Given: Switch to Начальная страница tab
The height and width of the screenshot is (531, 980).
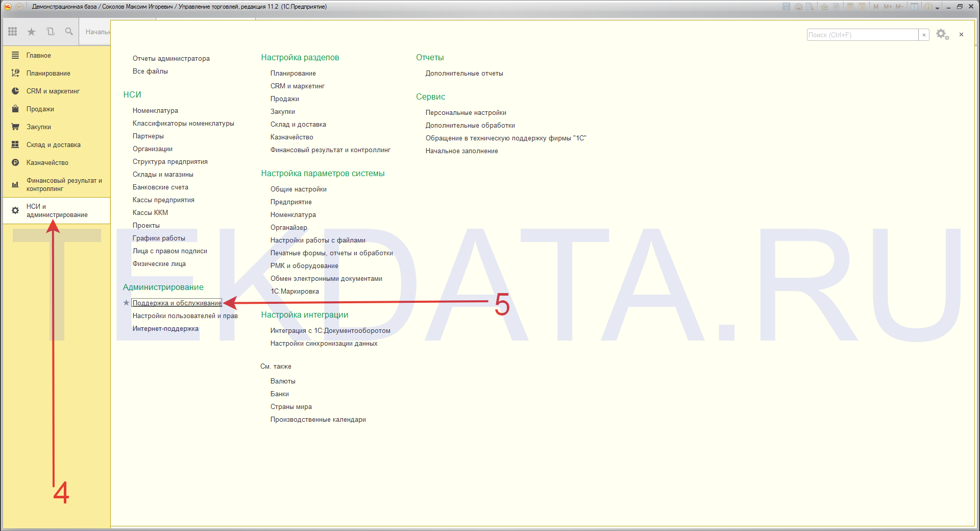Looking at the screenshot, I should click(x=97, y=32).
